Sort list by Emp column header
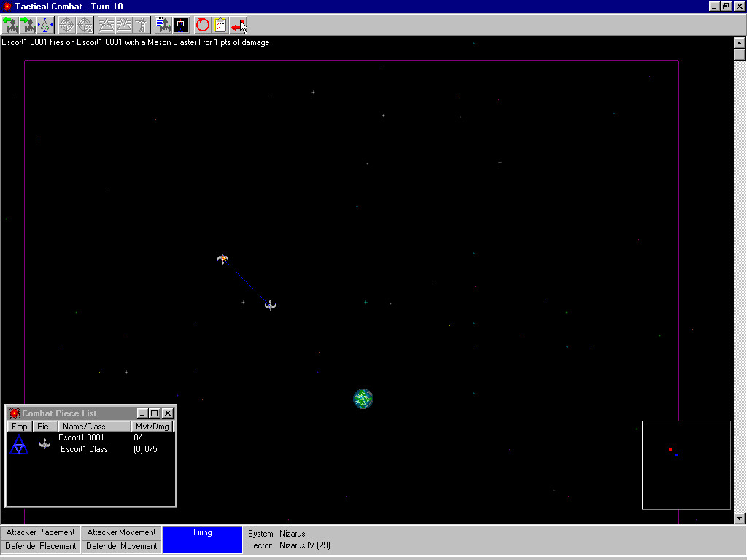 click(20, 426)
